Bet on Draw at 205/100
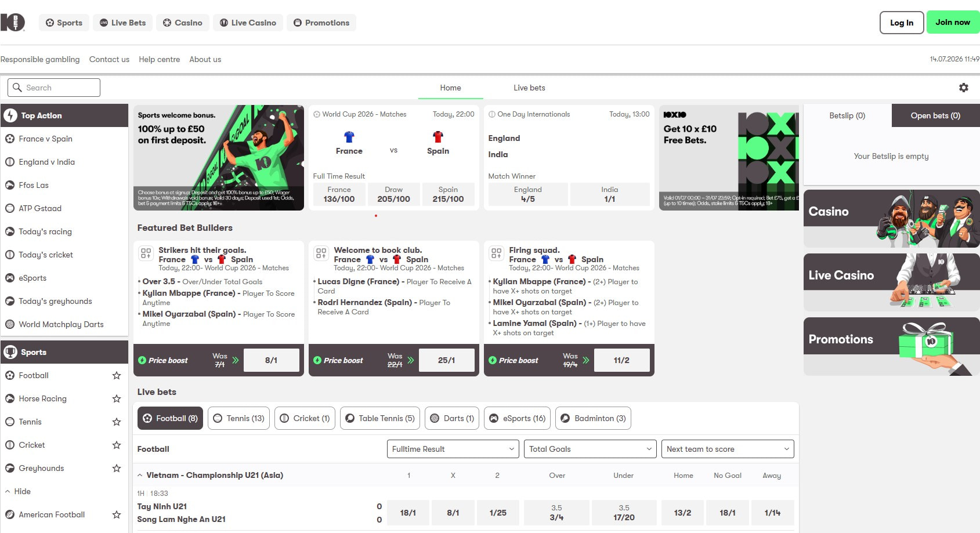 click(x=393, y=194)
